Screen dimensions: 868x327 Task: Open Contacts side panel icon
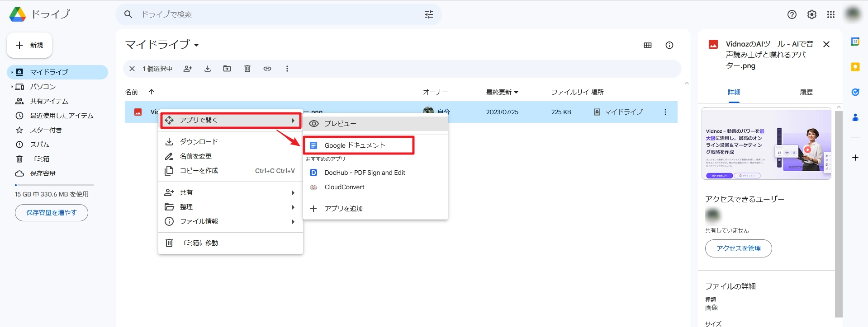coord(855,117)
